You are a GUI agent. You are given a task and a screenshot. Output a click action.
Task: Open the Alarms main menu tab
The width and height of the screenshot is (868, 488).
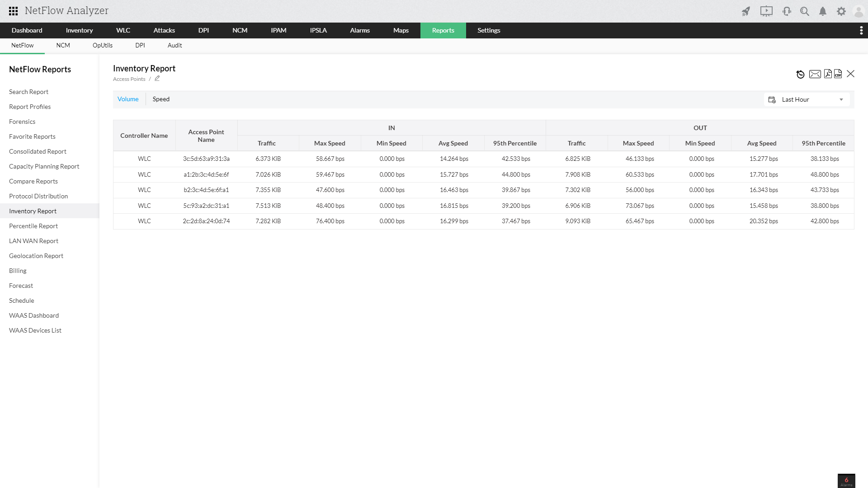[359, 30]
